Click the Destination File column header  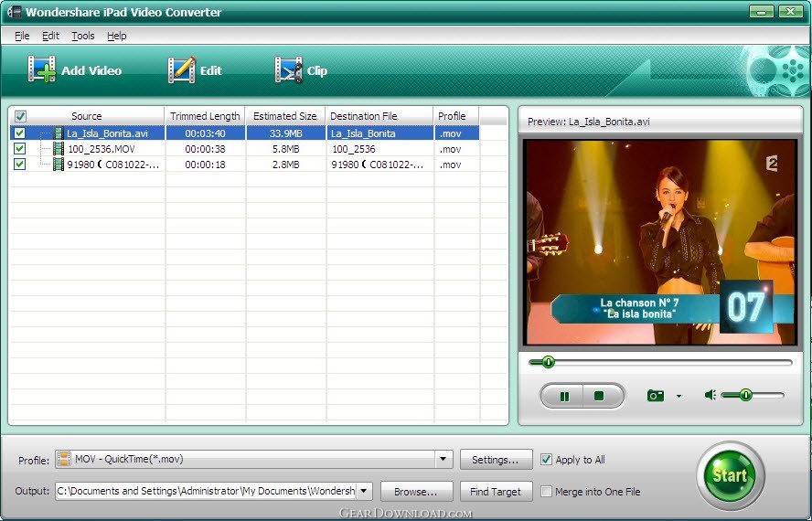click(x=379, y=116)
